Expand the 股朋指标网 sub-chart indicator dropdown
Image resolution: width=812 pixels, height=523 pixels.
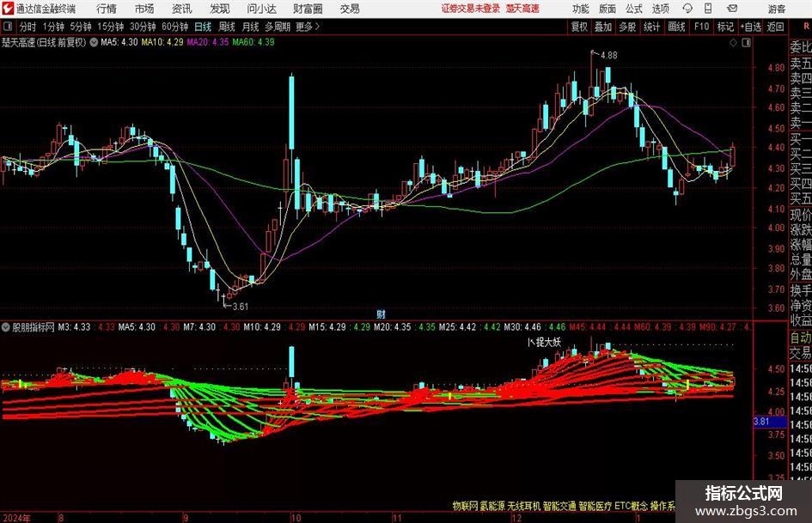coord(6,326)
